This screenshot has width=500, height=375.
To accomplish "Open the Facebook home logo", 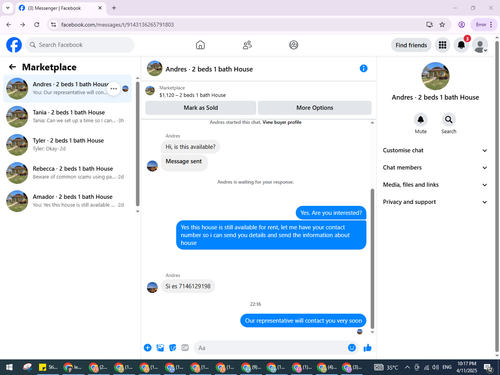I will 14,45.
